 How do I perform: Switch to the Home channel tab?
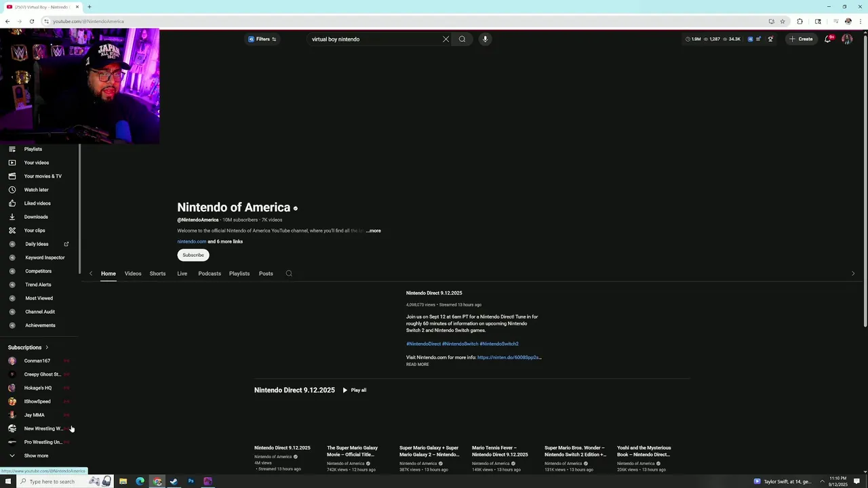tap(108, 274)
